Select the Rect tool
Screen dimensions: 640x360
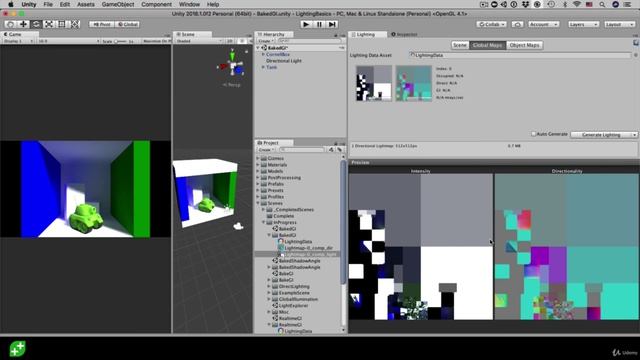coord(61,24)
